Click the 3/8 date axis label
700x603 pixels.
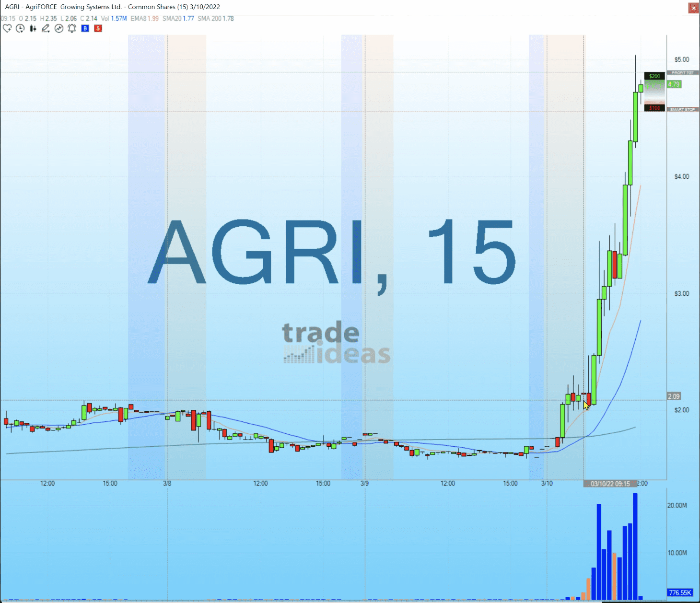(x=167, y=483)
